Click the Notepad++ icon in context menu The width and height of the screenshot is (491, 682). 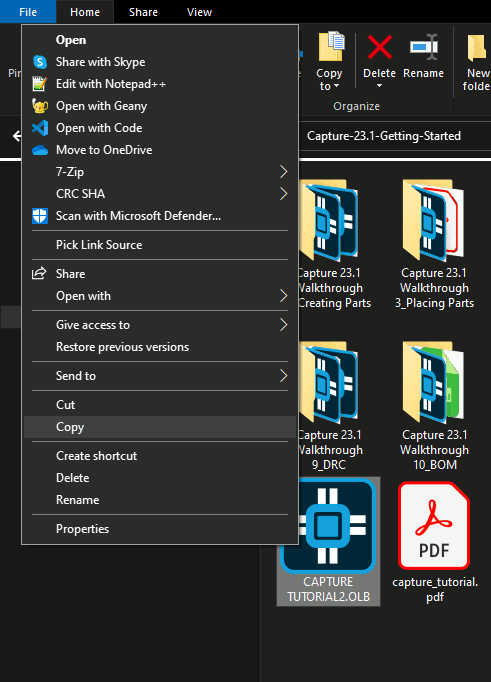(40, 84)
